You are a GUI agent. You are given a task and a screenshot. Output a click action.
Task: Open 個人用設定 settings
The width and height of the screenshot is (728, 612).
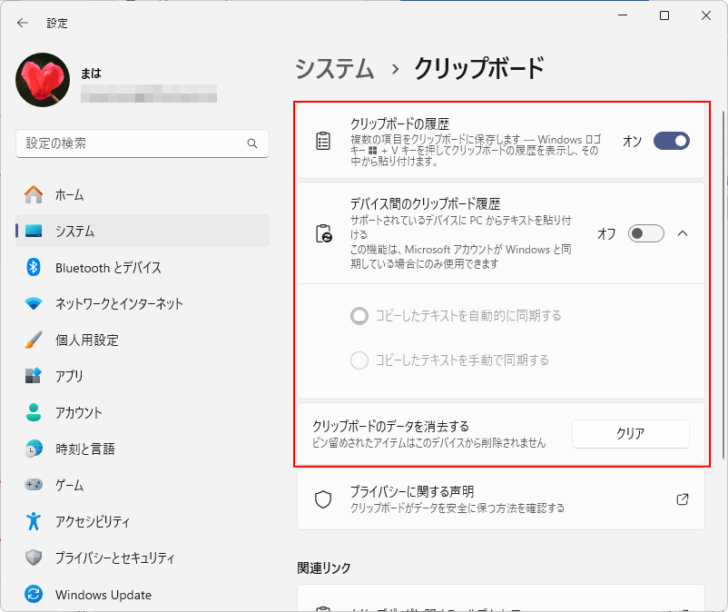point(142,340)
